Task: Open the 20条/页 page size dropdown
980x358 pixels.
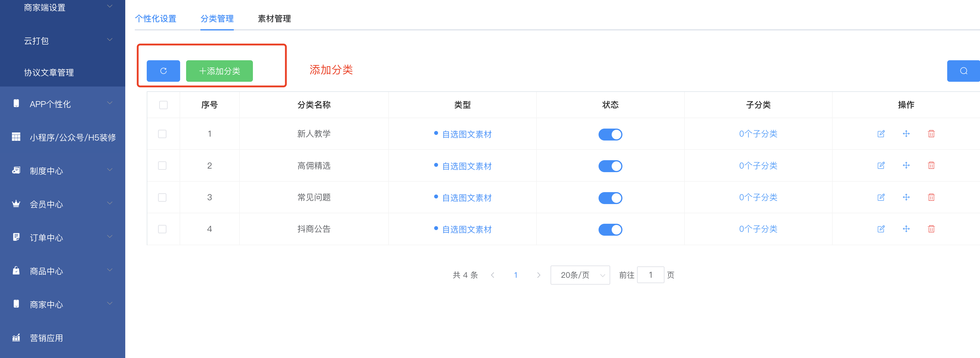Action: tap(580, 275)
